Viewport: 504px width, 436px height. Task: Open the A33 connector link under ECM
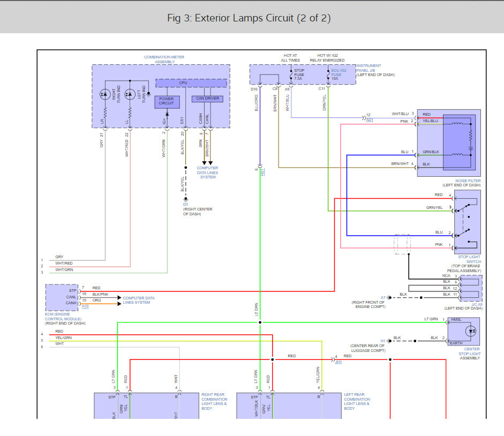coord(85,306)
